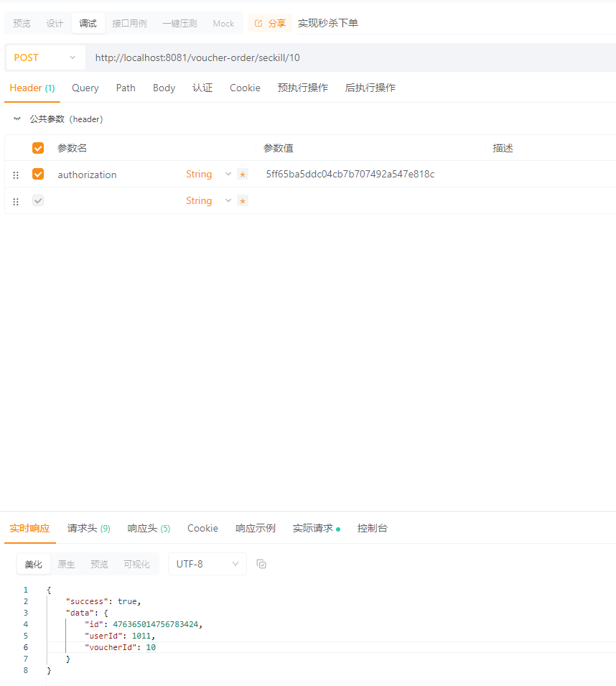The width and height of the screenshot is (616, 686).
Task: Click the 分享 (Share) icon
Action: tap(258, 22)
